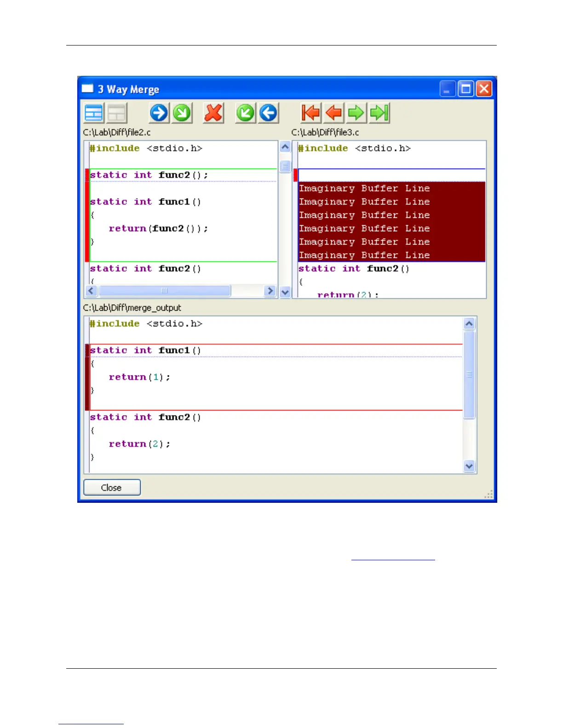Image resolution: width=563 pixels, height=728 pixels.
Task: Click the red X delete icon
Action: coord(213,113)
